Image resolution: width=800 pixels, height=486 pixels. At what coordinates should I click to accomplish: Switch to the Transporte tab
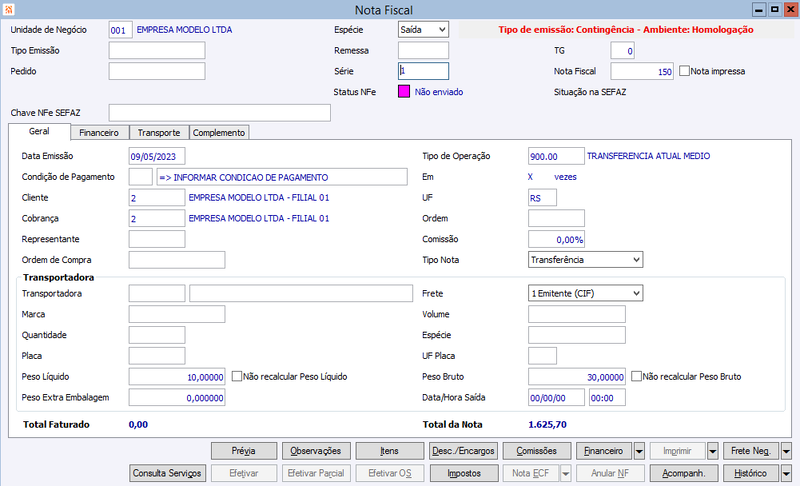click(x=159, y=133)
